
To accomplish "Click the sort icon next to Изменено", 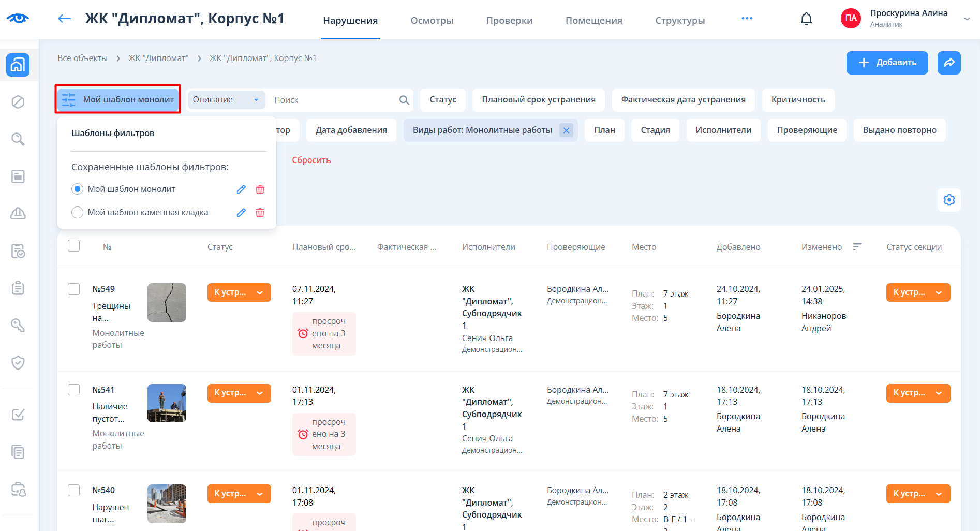I will pos(857,247).
